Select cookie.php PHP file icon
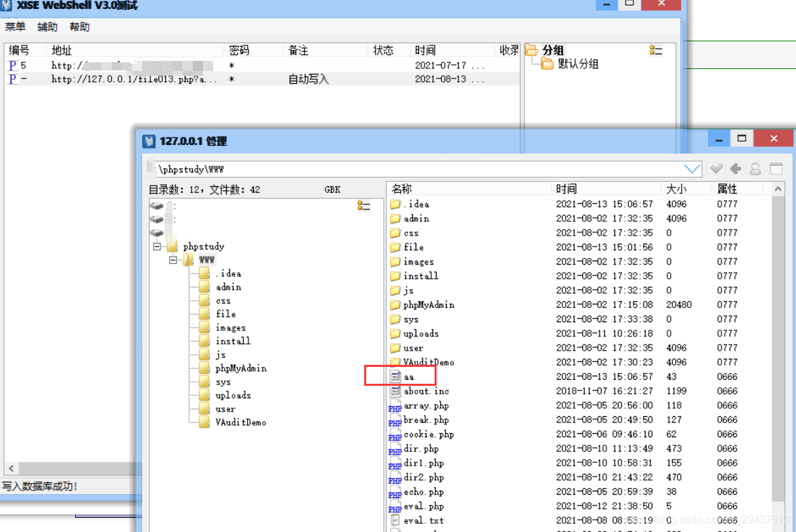The width and height of the screenshot is (796, 532). click(x=395, y=435)
